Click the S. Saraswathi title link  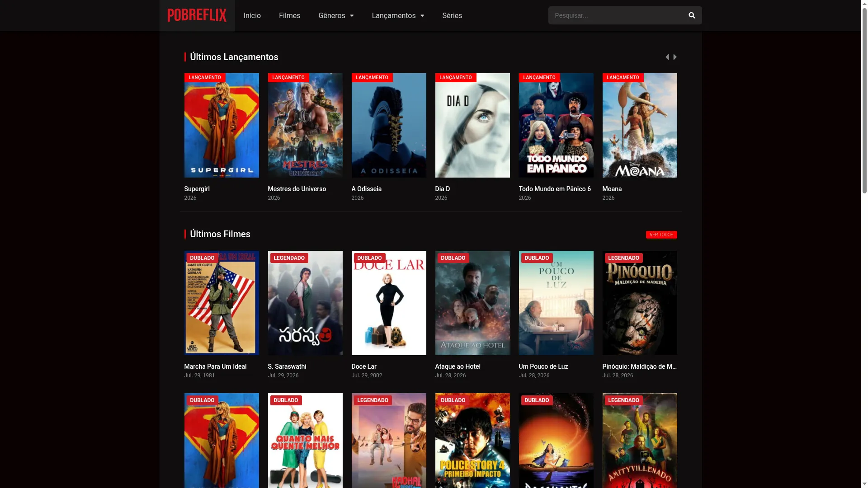287,366
